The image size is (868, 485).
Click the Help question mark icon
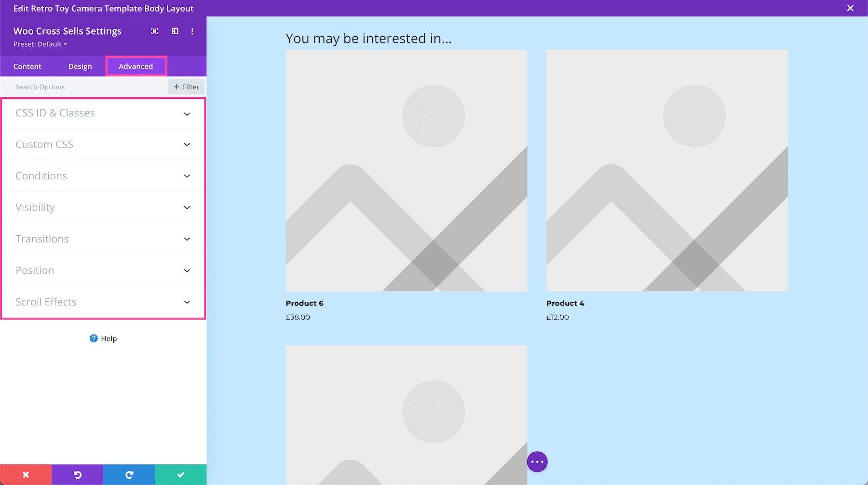(93, 338)
